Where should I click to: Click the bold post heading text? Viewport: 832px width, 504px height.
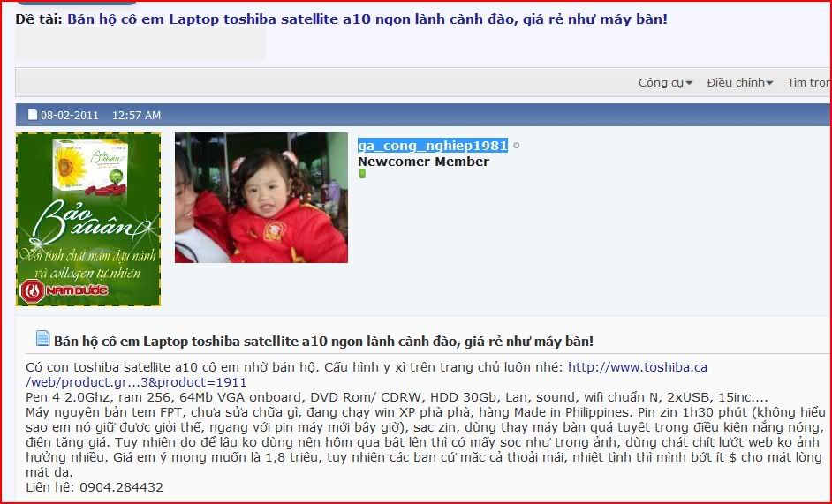[x=323, y=341]
